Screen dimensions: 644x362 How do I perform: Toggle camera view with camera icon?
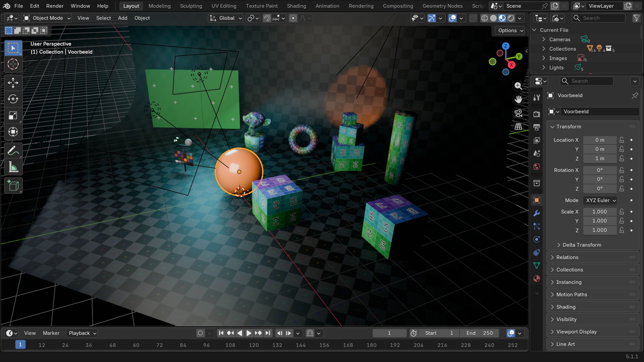518,113
